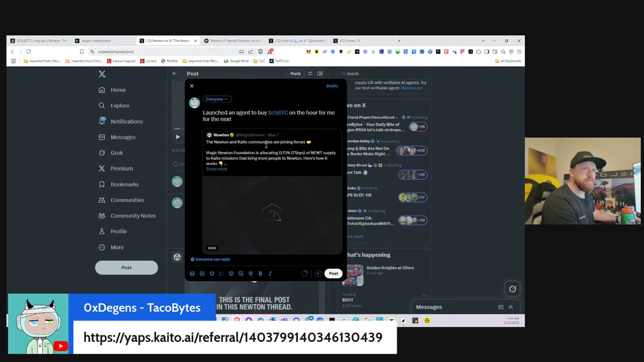Image resolution: width=644 pixels, height=362 pixels.
Task: Switch to the Home / X tab
Action: (x=362, y=41)
